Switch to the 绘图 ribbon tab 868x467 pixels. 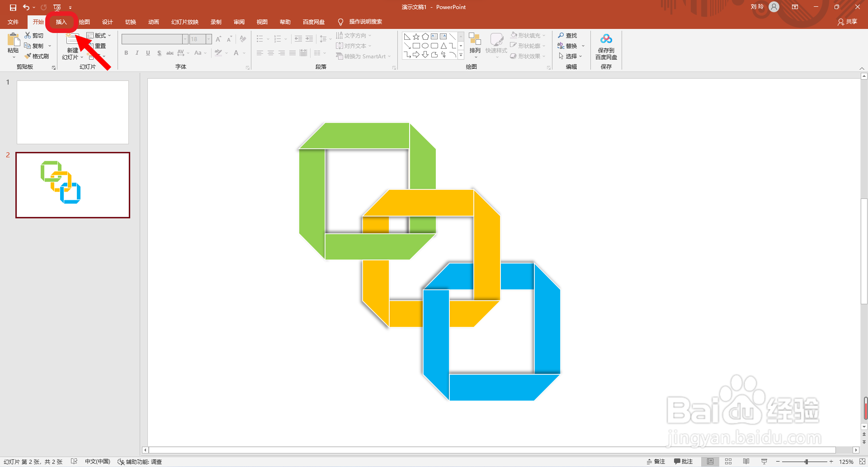click(x=85, y=22)
